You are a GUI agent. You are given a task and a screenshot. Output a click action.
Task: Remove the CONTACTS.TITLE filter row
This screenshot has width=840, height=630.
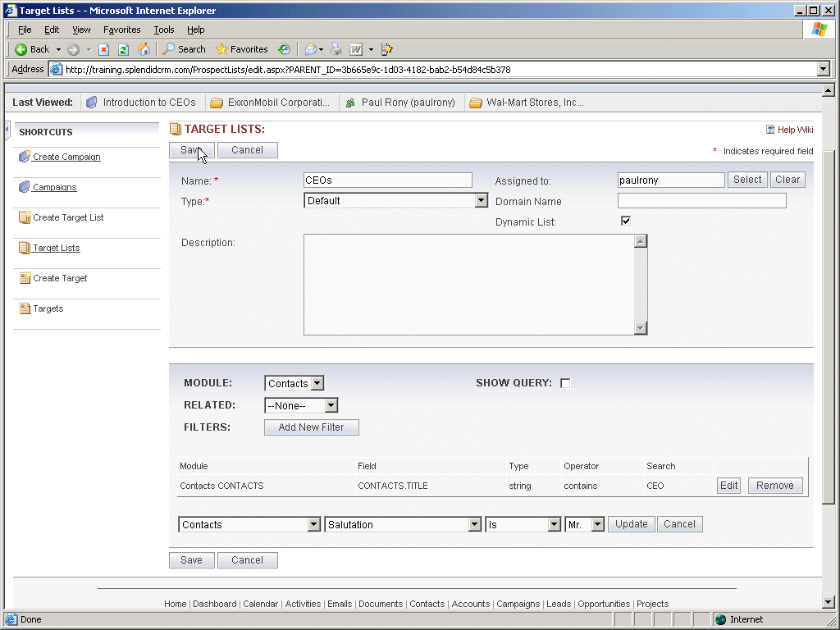[x=774, y=486]
